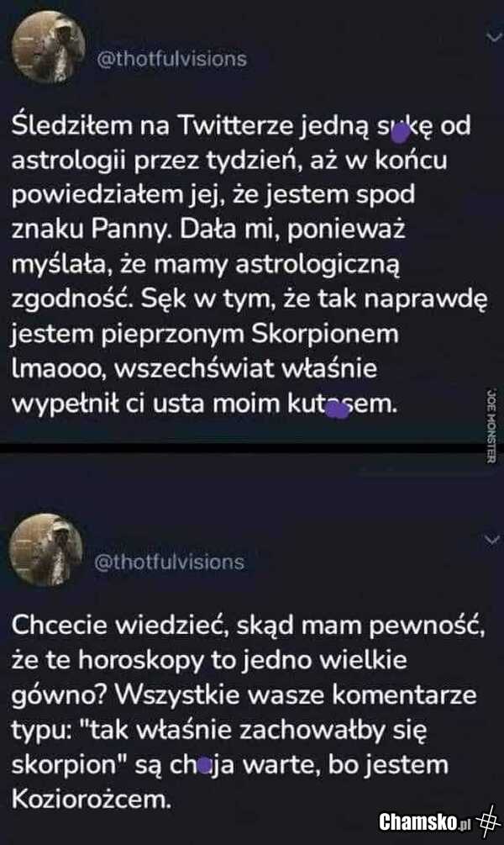Click the Chamsko.pl logo watermark

(x=425, y=821)
